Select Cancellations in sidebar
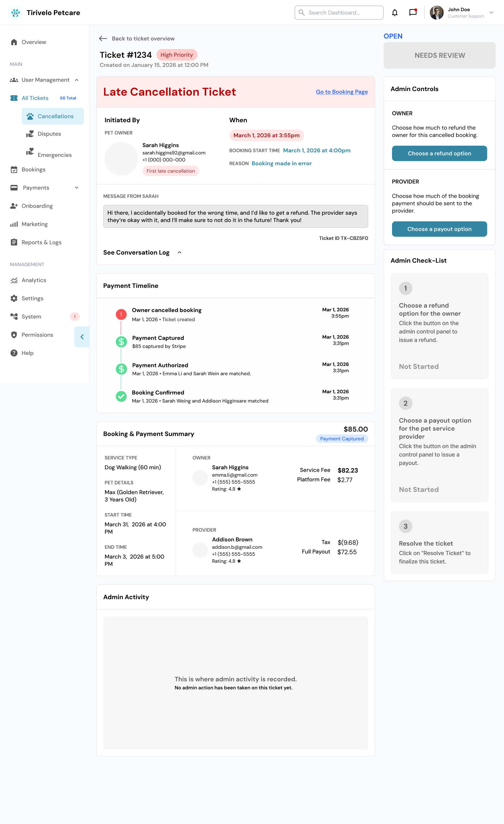 (53, 116)
